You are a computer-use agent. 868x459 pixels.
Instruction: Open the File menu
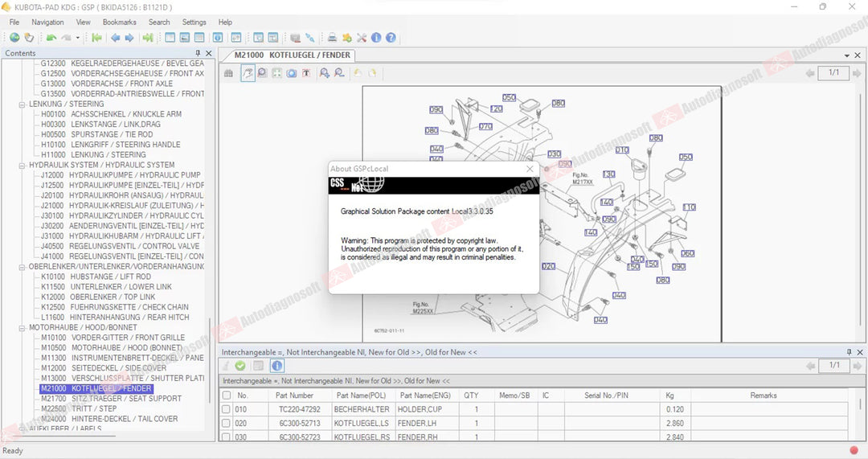click(x=14, y=23)
